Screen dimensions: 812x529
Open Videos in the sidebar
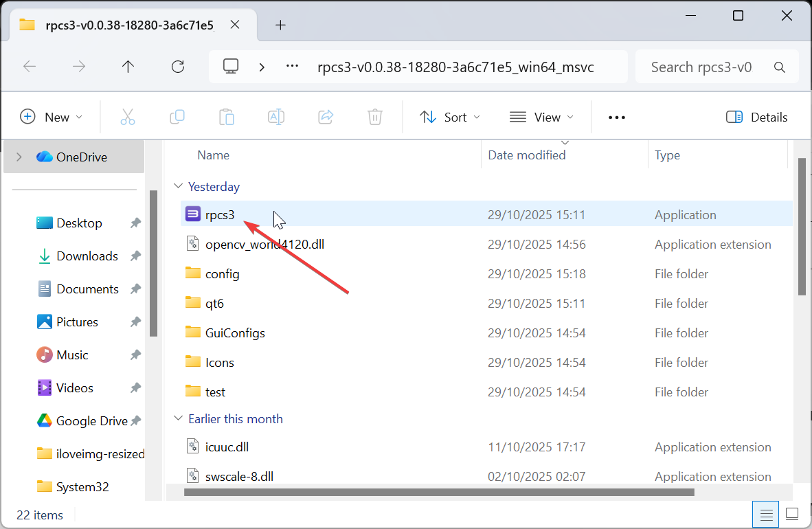pyautogui.click(x=75, y=388)
